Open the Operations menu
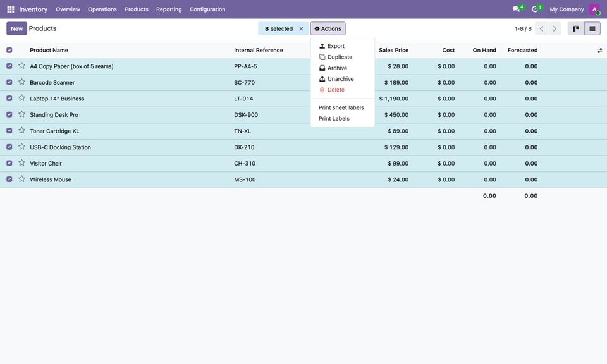This screenshot has height=364, width=607. (102, 9)
